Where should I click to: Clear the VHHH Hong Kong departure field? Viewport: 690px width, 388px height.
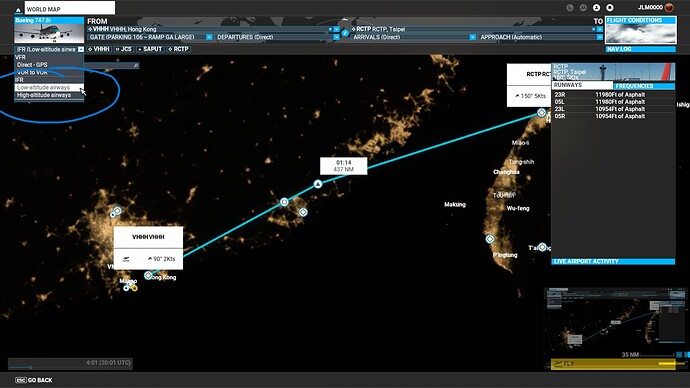pyautogui.click(x=330, y=29)
